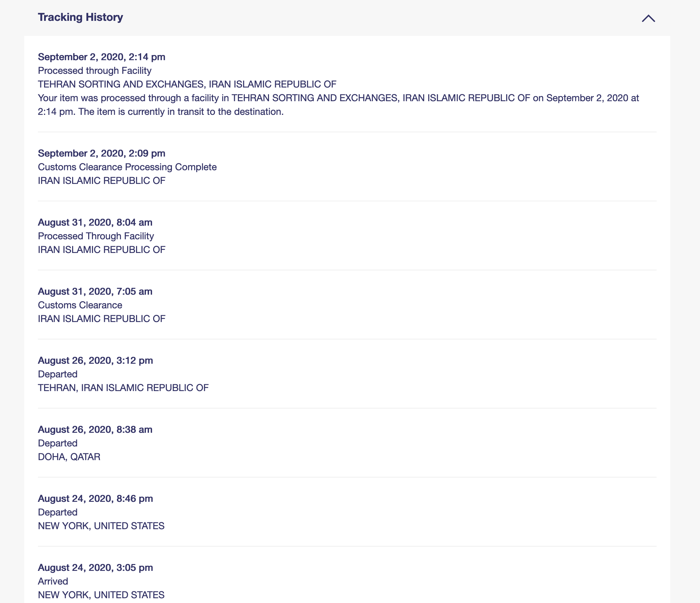Image resolution: width=700 pixels, height=603 pixels.
Task: Click the 'Arrived' status at 3:05 pm
Action: coord(53,581)
